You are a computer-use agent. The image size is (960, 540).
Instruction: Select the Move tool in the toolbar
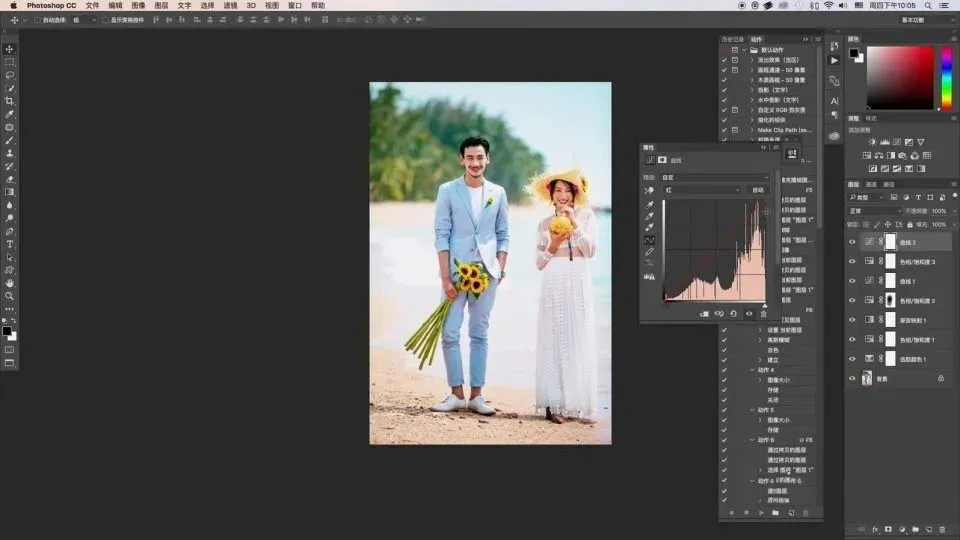10,49
